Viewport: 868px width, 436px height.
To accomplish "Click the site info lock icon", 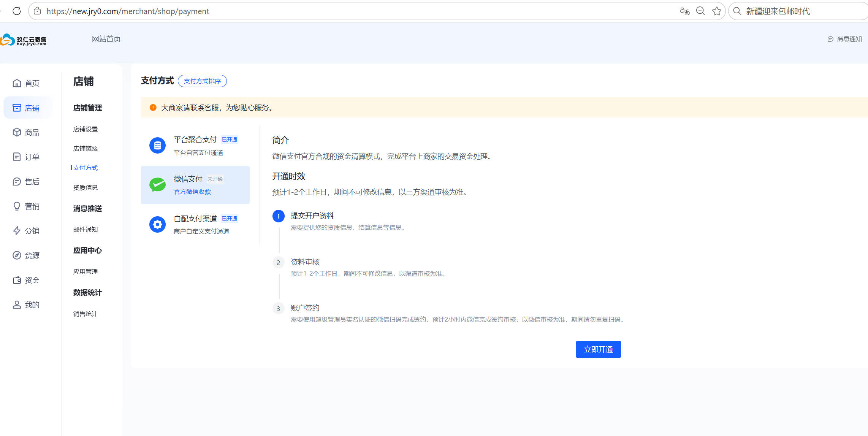I will (37, 11).
